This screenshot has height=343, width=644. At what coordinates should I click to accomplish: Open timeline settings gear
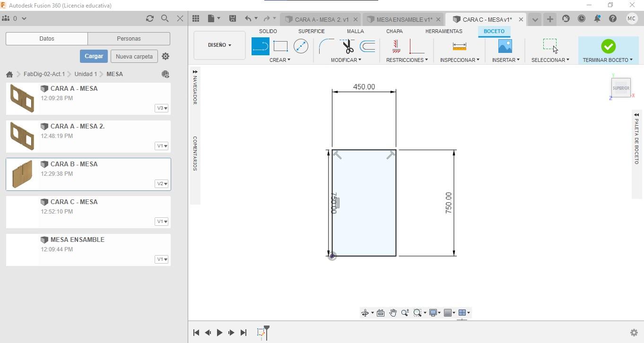click(x=634, y=333)
